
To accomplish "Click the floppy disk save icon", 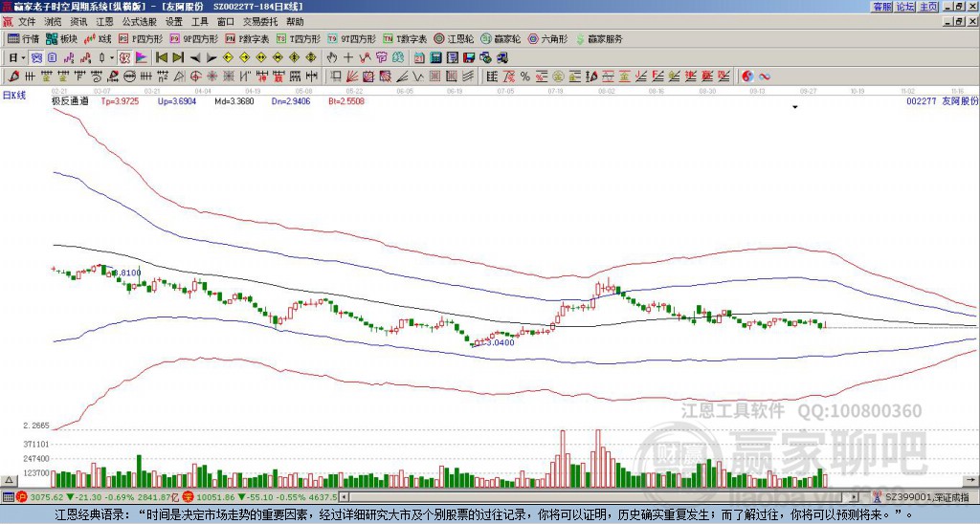I will click(469, 57).
